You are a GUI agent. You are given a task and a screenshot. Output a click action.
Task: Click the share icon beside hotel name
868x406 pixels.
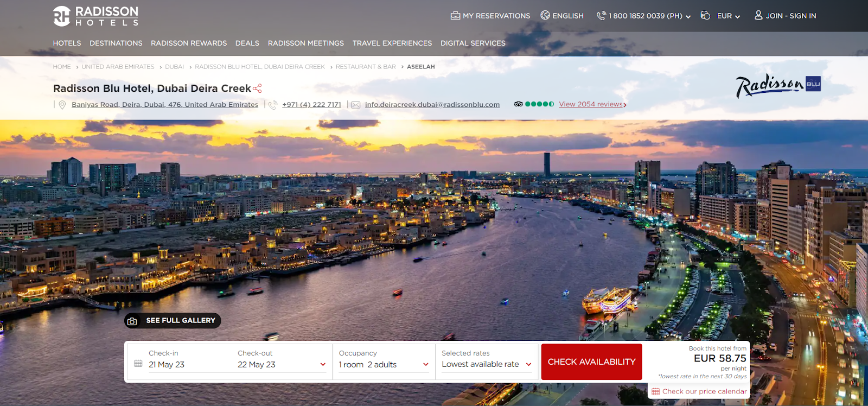click(257, 88)
